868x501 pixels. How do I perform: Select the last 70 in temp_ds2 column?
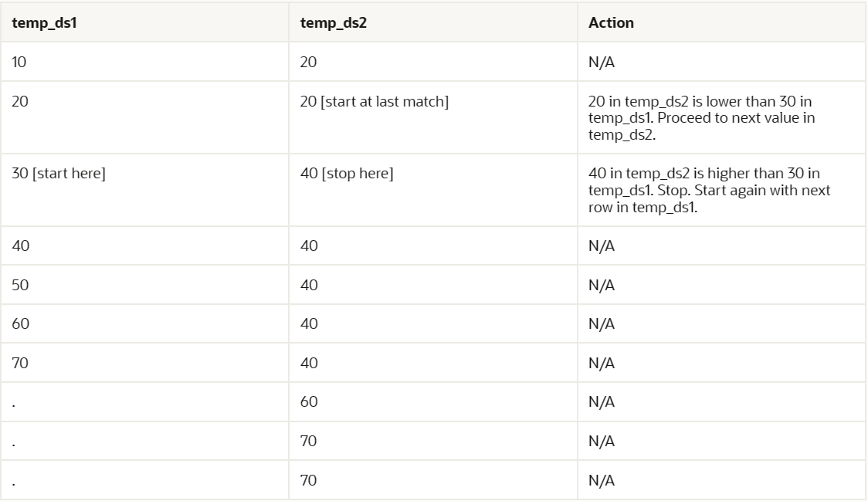pyautogui.click(x=309, y=479)
